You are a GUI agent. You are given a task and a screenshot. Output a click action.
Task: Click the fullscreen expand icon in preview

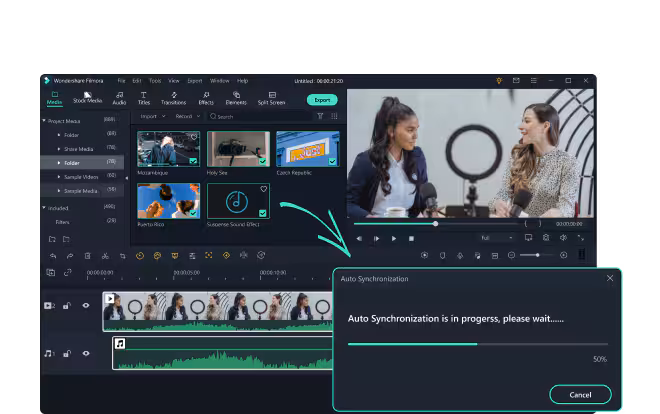[581, 238]
